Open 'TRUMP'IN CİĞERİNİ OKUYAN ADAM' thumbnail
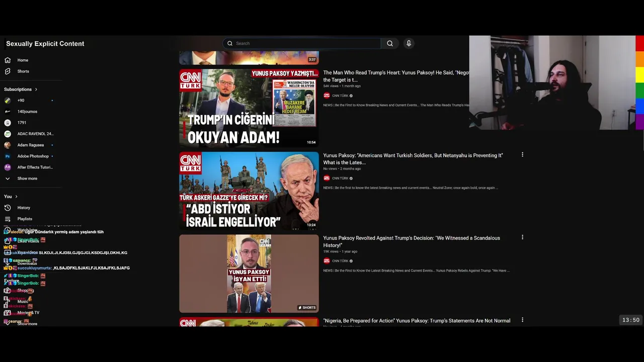This screenshot has width=644, height=362. [x=249, y=108]
